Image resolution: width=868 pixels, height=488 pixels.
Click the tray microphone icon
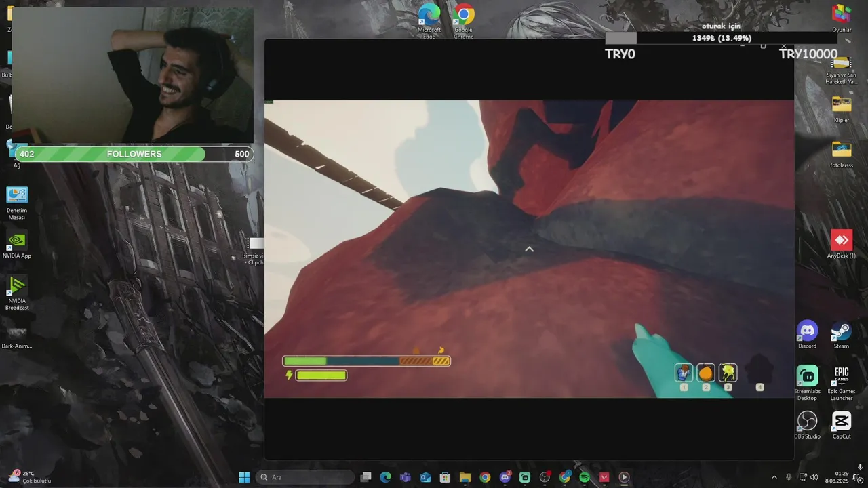[x=789, y=477]
